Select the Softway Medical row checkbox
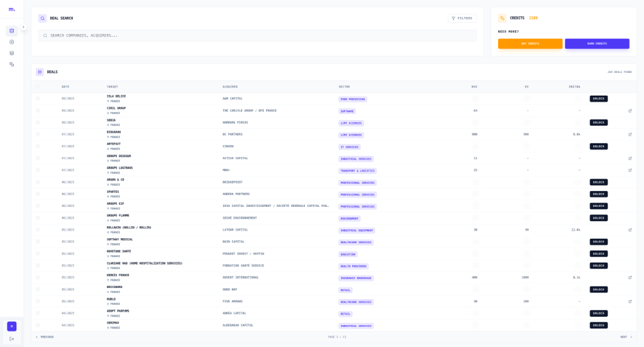Viewport: 644px width, 347px height. pos(38,242)
